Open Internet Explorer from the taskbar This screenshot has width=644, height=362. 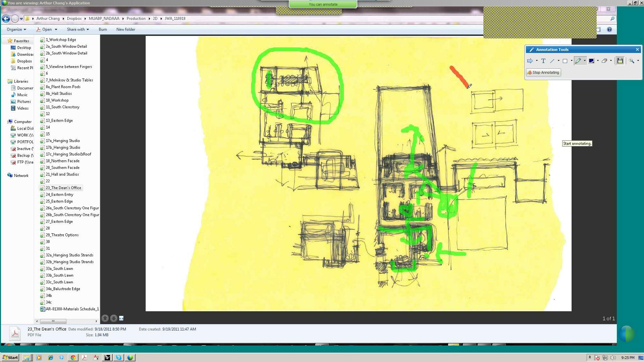coord(50,358)
